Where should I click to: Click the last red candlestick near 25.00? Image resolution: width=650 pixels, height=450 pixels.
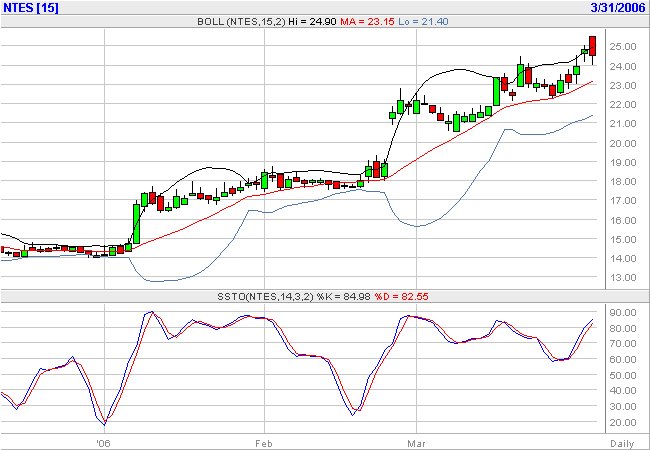(x=592, y=46)
